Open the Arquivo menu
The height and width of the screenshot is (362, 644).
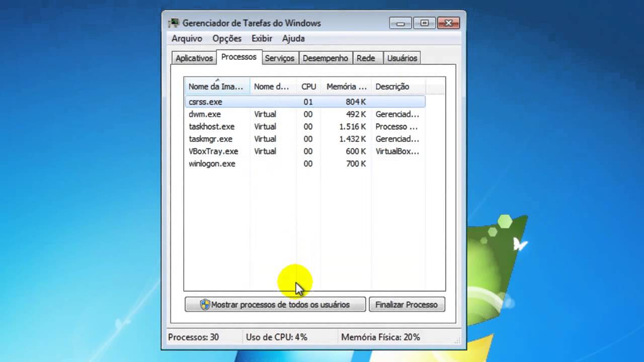pos(187,39)
